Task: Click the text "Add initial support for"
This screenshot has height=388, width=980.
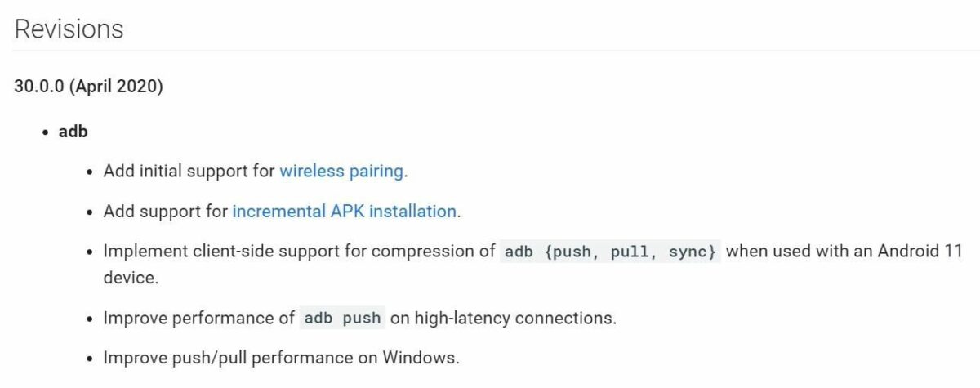Action: click(x=189, y=172)
